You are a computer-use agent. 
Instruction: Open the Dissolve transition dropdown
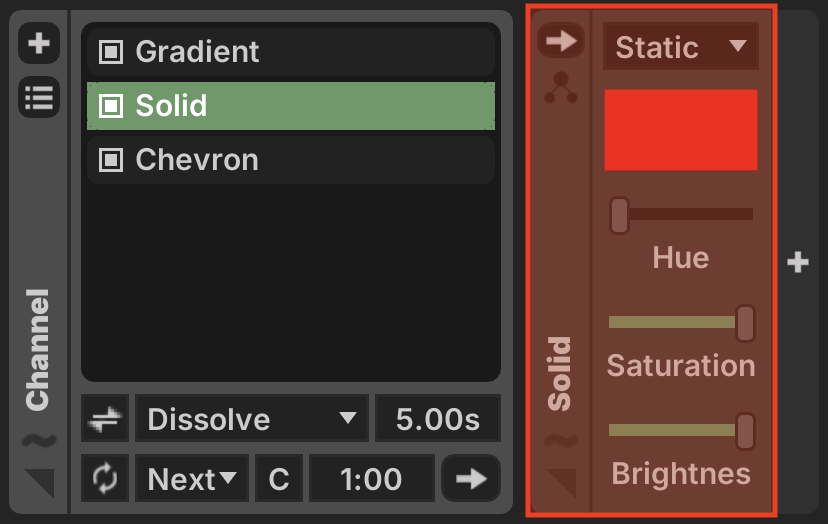point(252,418)
